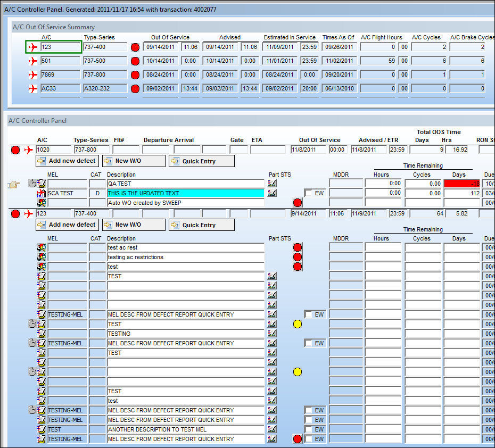Screen dimensions: 495x448
Task: Click the red circle on the testing ac restrictions row
Action: [x=298, y=257]
